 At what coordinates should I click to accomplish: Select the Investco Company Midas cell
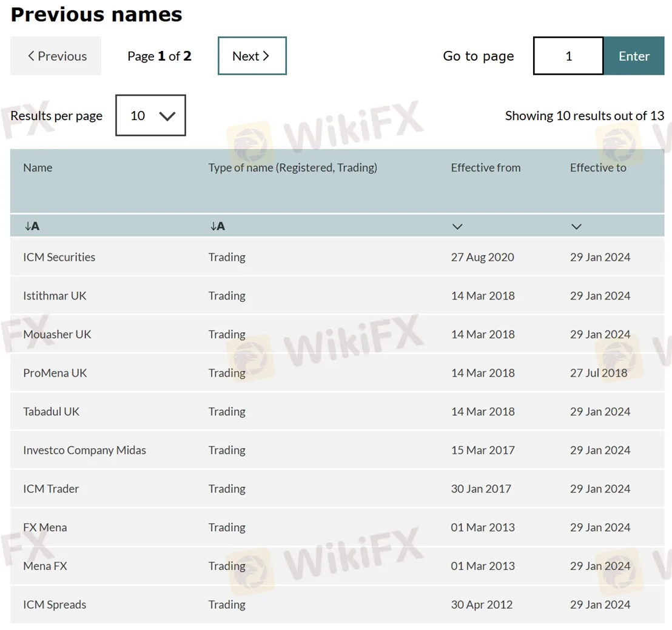84,450
